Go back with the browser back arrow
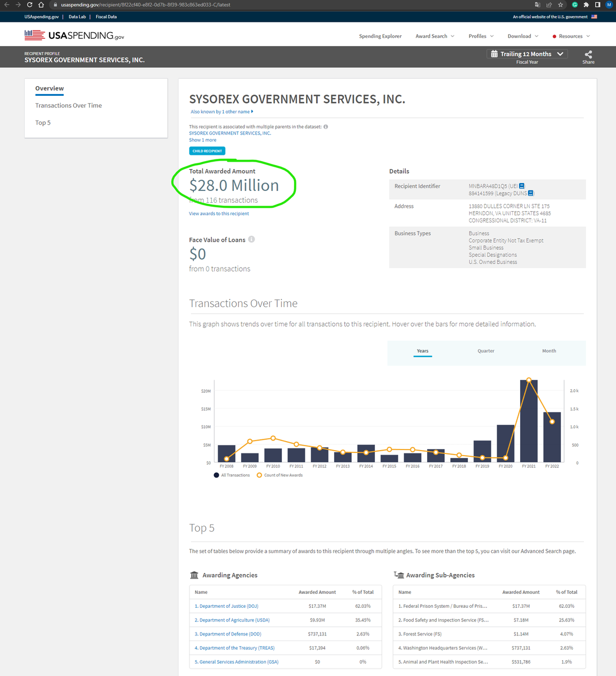The height and width of the screenshot is (676, 616). (x=7, y=5)
